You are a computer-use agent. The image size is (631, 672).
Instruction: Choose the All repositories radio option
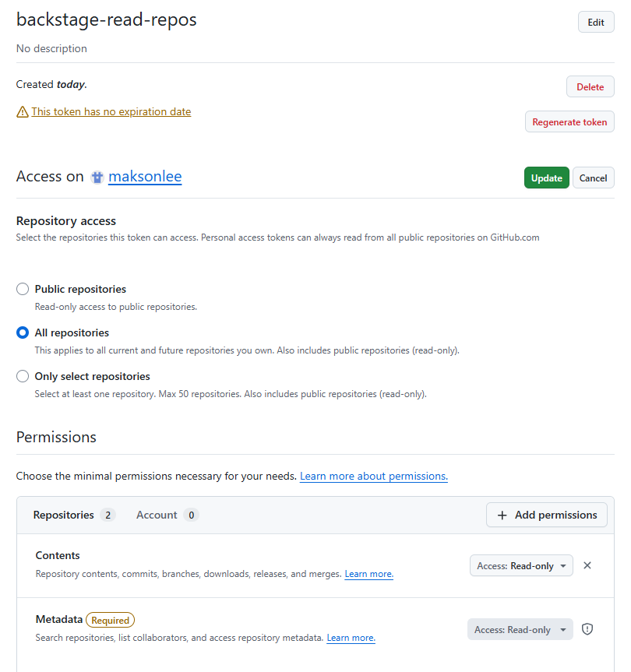23,332
